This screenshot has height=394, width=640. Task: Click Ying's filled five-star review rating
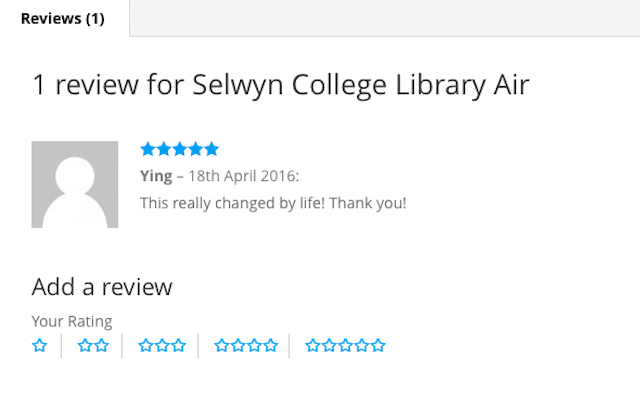(x=180, y=149)
